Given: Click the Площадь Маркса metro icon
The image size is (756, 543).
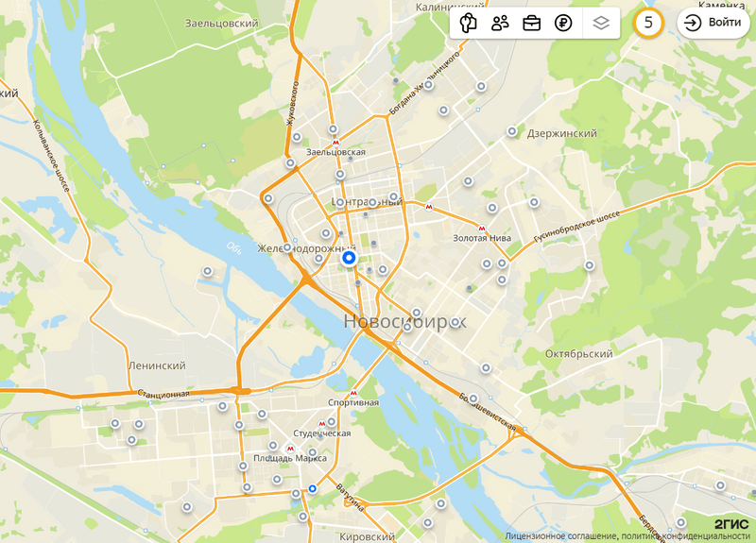Looking at the screenshot, I should coord(290,449).
